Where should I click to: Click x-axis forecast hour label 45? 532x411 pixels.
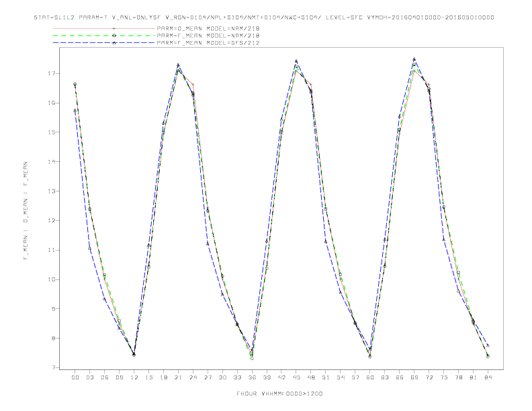[x=296, y=377]
